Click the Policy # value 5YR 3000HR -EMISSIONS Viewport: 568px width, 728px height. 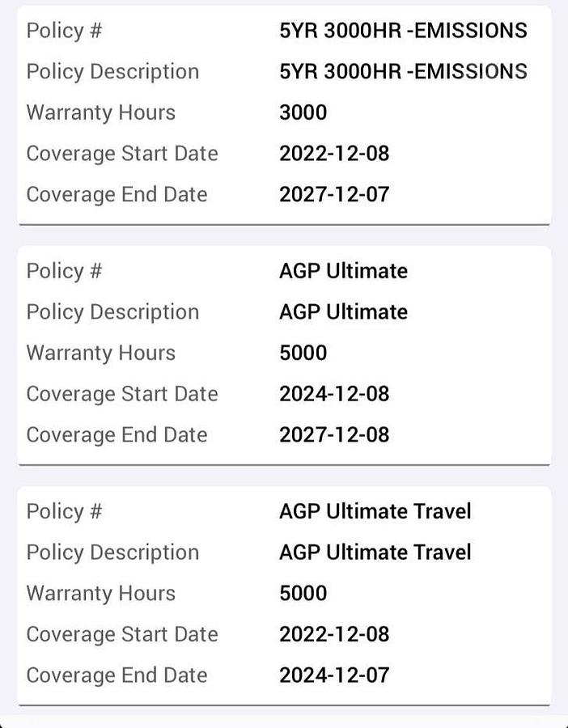click(x=403, y=31)
